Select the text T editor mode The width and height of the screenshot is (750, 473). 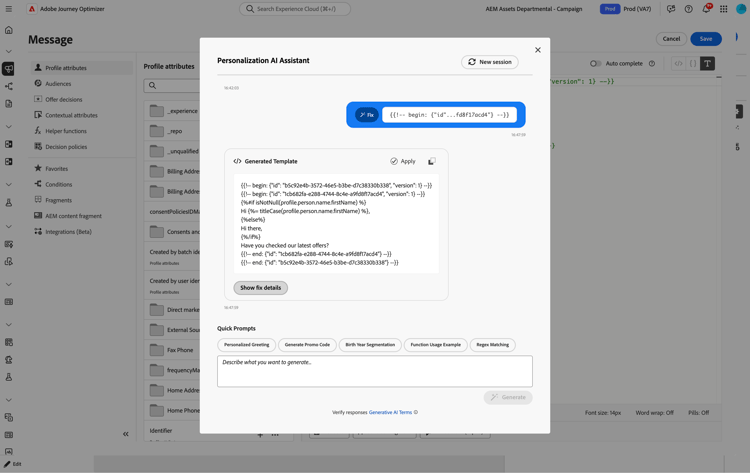(x=707, y=64)
